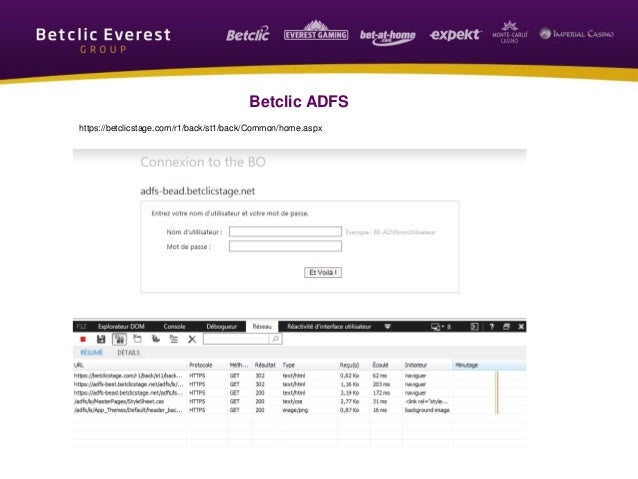Screen dimensions: 638x479
Task: Switch to the DÉTAILS view
Action: [x=129, y=352]
